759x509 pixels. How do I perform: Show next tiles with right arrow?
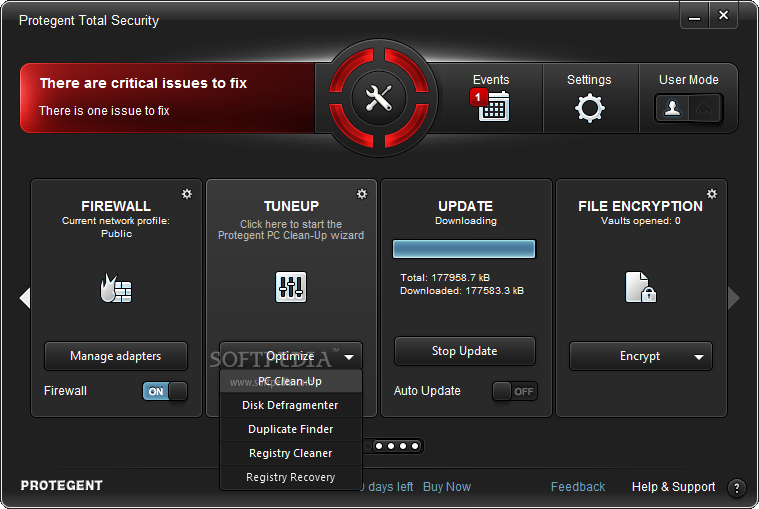734,298
